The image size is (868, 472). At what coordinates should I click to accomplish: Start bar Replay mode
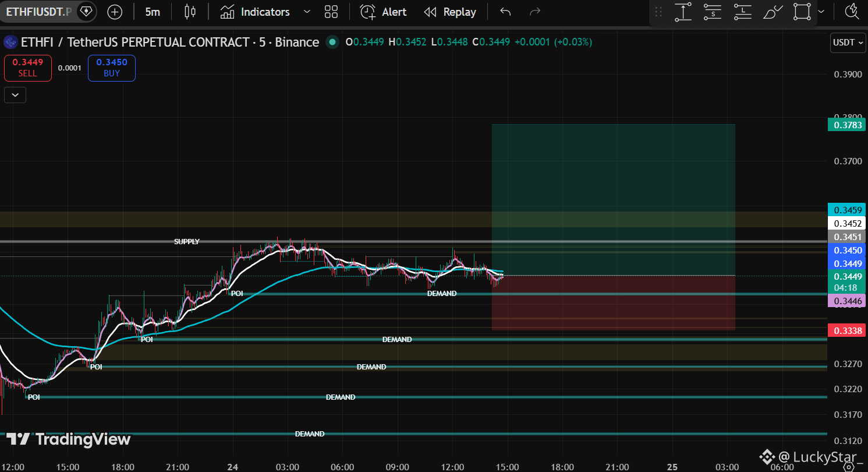point(450,12)
